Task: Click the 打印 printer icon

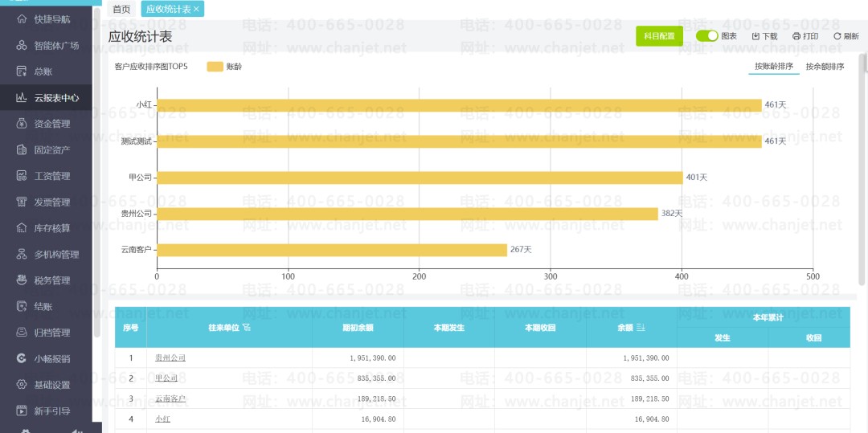Action: pos(796,36)
